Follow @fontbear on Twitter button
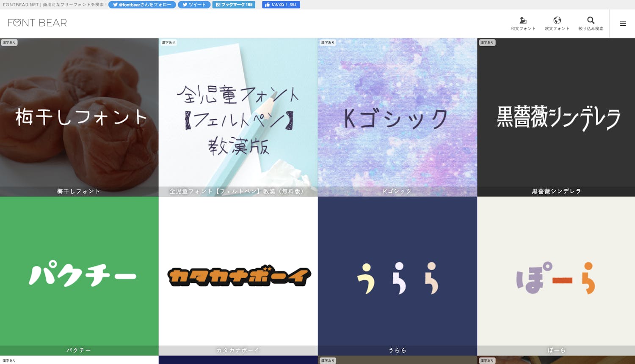Viewport: 635px width, 364px height. (142, 5)
